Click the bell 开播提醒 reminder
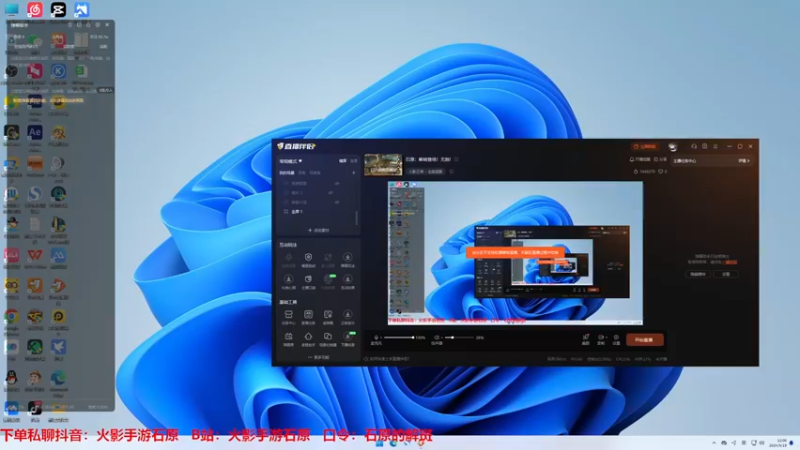The height and width of the screenshot is (450, 800). tap(640, 160)
